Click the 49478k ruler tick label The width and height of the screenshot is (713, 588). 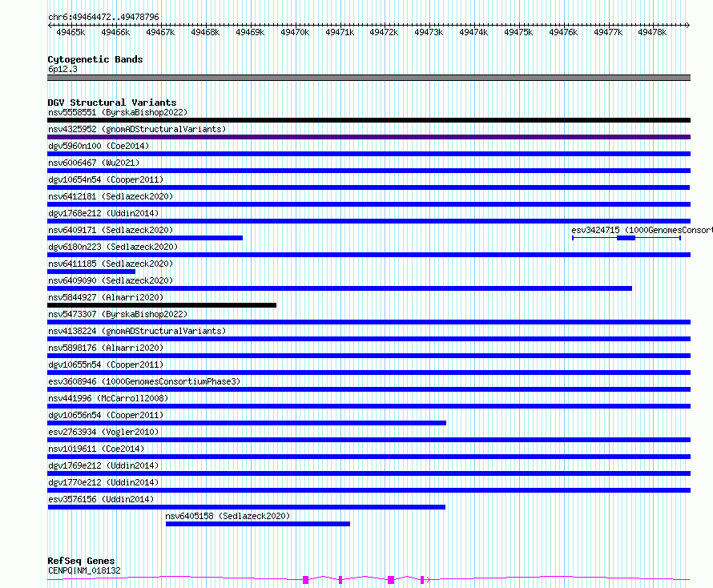[652, 32]
